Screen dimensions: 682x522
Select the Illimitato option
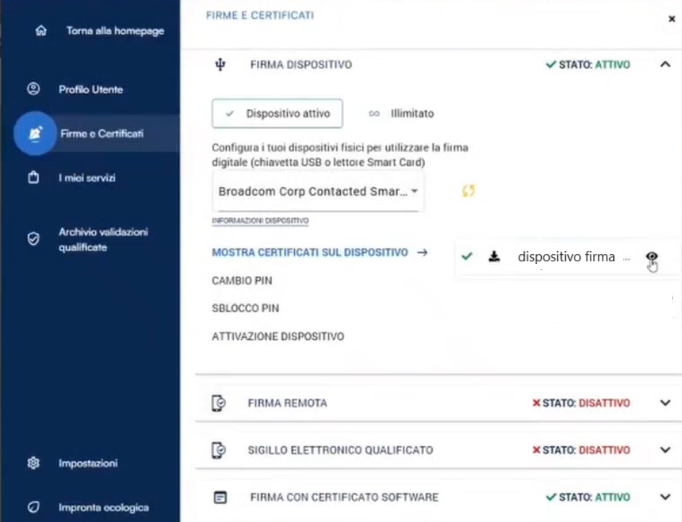click(402, 114)
